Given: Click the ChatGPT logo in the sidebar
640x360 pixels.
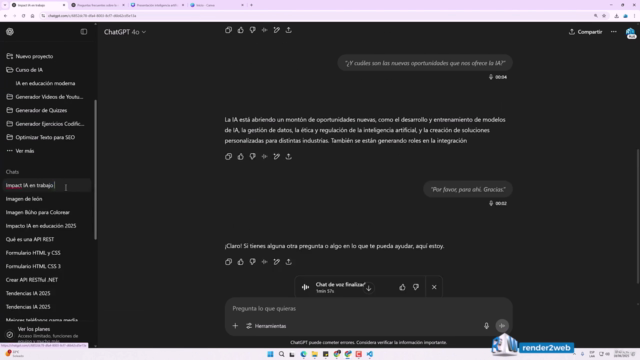Looking at the screenshot, I should tap(10, 32).
